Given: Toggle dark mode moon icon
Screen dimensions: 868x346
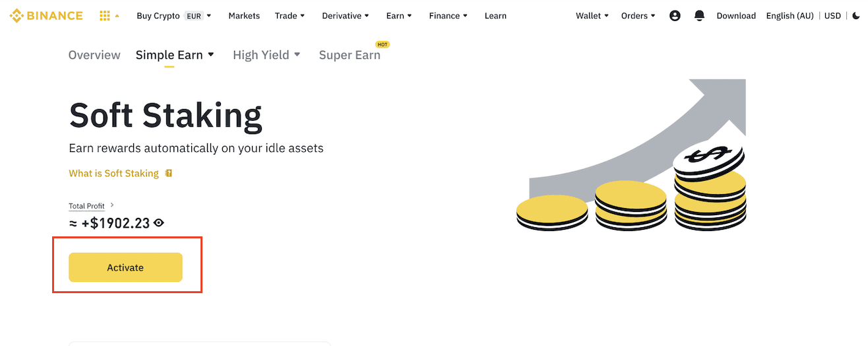Looking at the screenshot, I should click(x=857, y=16).
